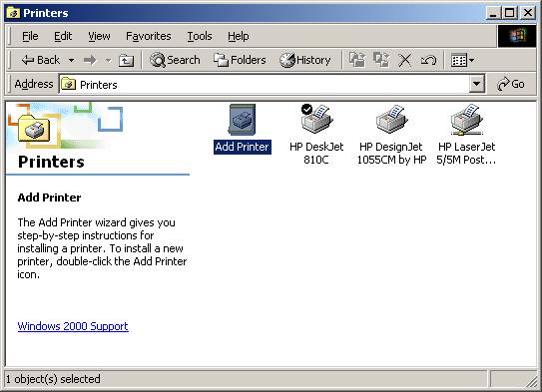This screenshot has width=542, height=392.
Task: Open the Edit menu
Action: (x=63, y=36)
